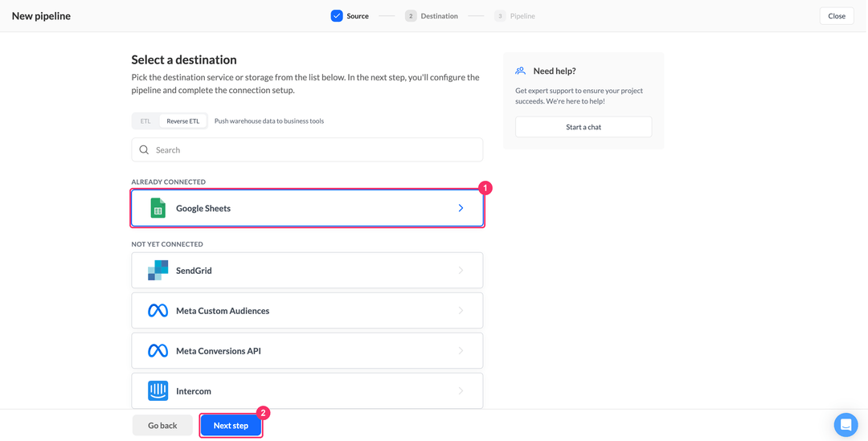This screenshot has width=868, height=441.
Task: Expand SendGrid with its chevron arrow
Action: point(461,270)
